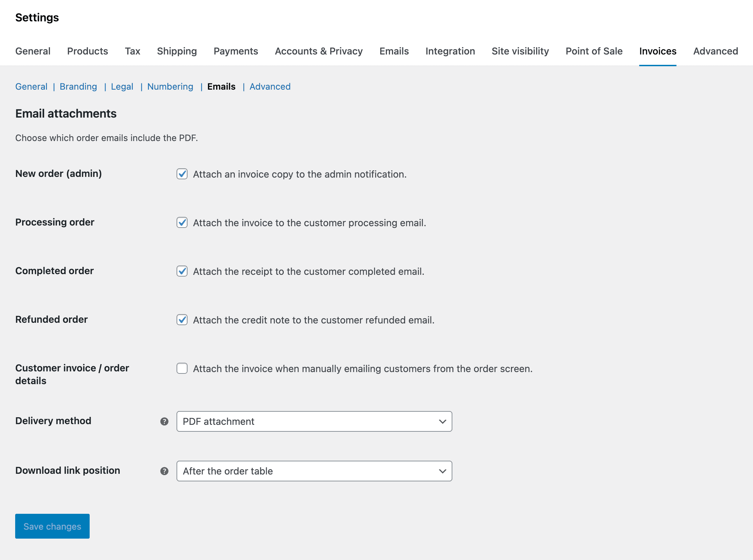Image resolution: width=753 pixels, height=560 pixels.
Task: Go to the Integration tab
Action: [x=450, y=51]
